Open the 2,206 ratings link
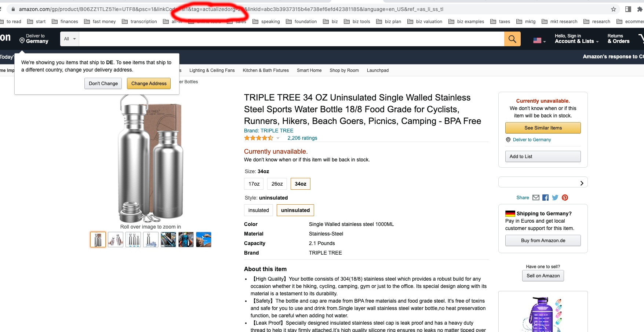Viewport: 644px width, 332px height. pyautogui.click(x=302, y=138)
